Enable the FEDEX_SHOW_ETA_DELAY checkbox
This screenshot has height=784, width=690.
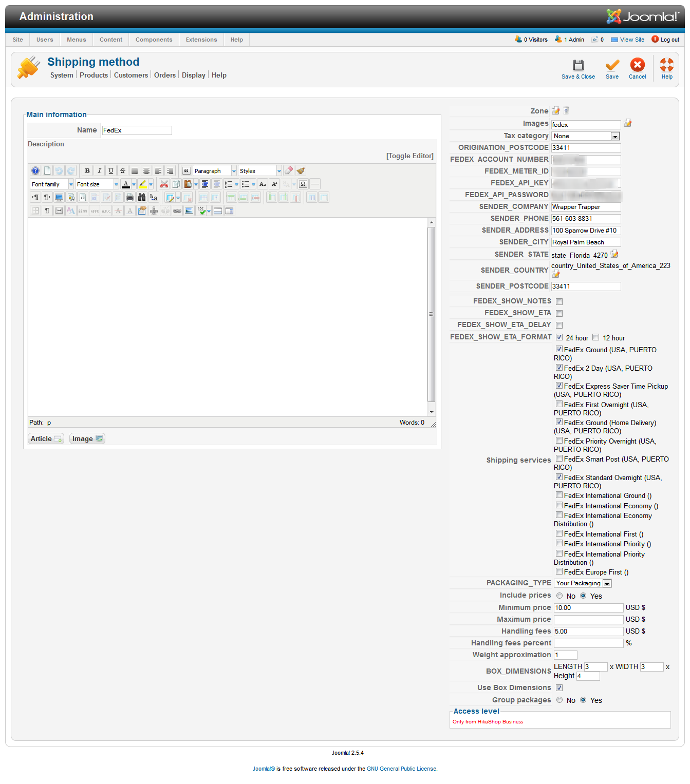(559, 326)
